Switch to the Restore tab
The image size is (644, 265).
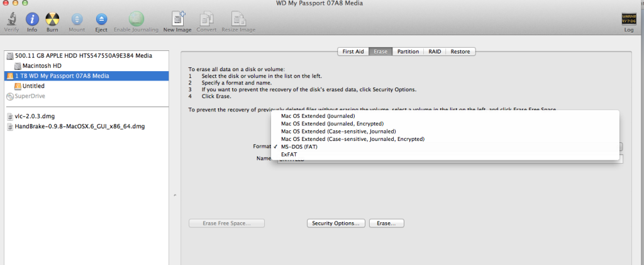[x=460, y=52]
